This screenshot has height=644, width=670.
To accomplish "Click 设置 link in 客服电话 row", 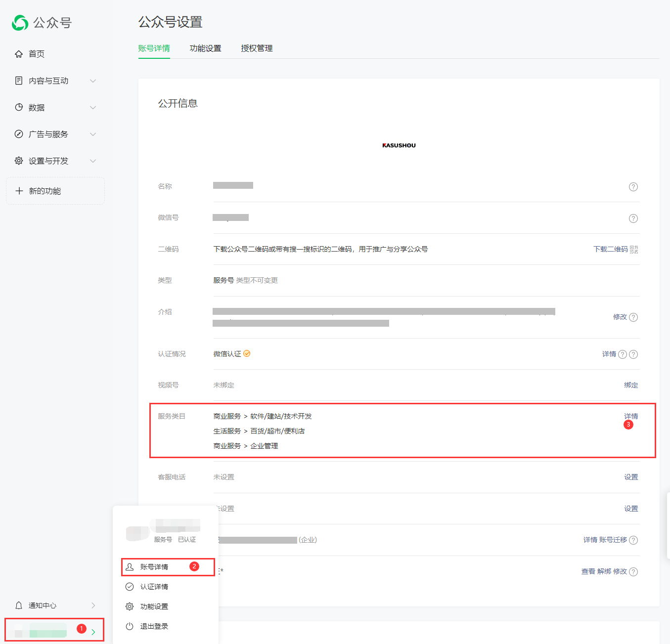I will tap(631, 477).
